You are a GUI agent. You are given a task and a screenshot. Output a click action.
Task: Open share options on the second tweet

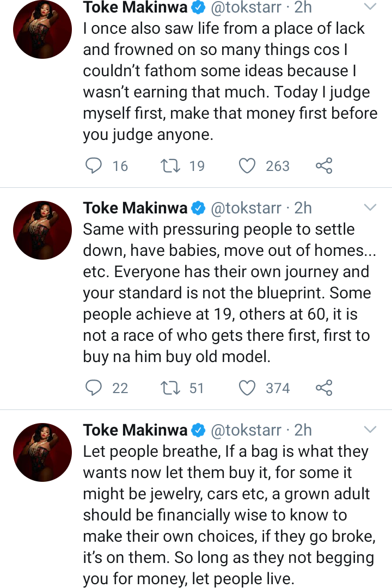pos(324,388)
